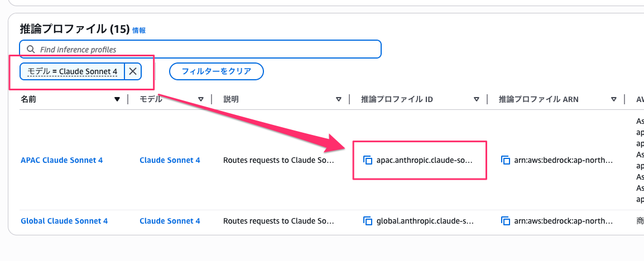
Task: Open the APAC Claude Sonnet 4 profile
Action: coord(61,160)
